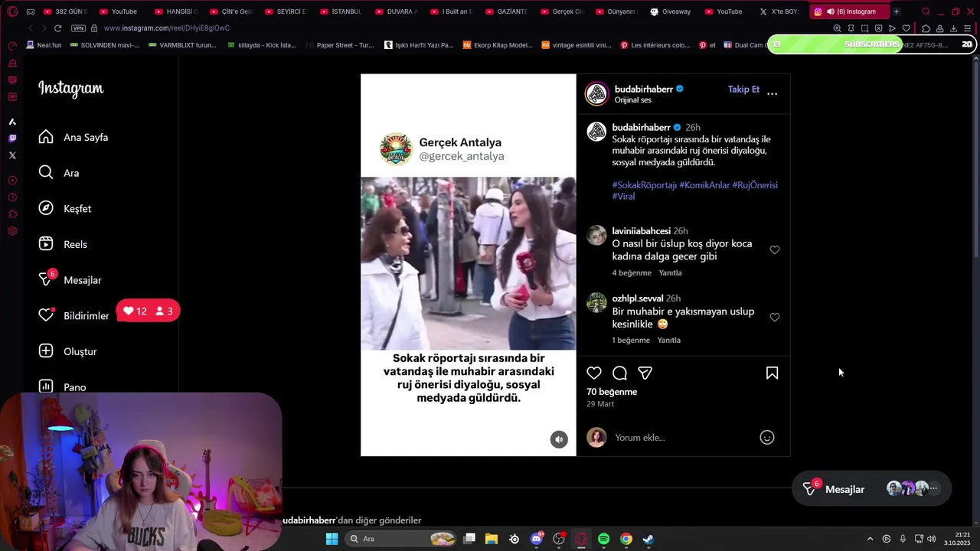The width and height of the screenshot is (980, 551).
Task: Reply to laviniiabahcesi's comment with Yanıtla
Action: click(670, 272)
